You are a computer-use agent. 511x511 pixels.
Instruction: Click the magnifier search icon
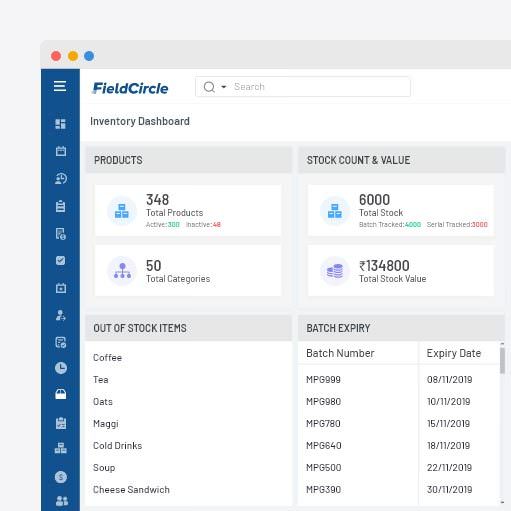click(209, 87)
